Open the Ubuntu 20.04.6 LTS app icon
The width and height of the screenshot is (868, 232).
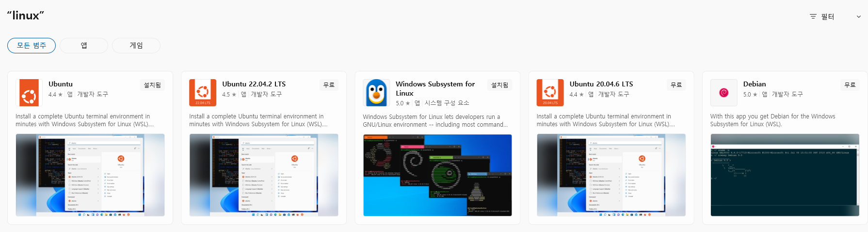550,93
